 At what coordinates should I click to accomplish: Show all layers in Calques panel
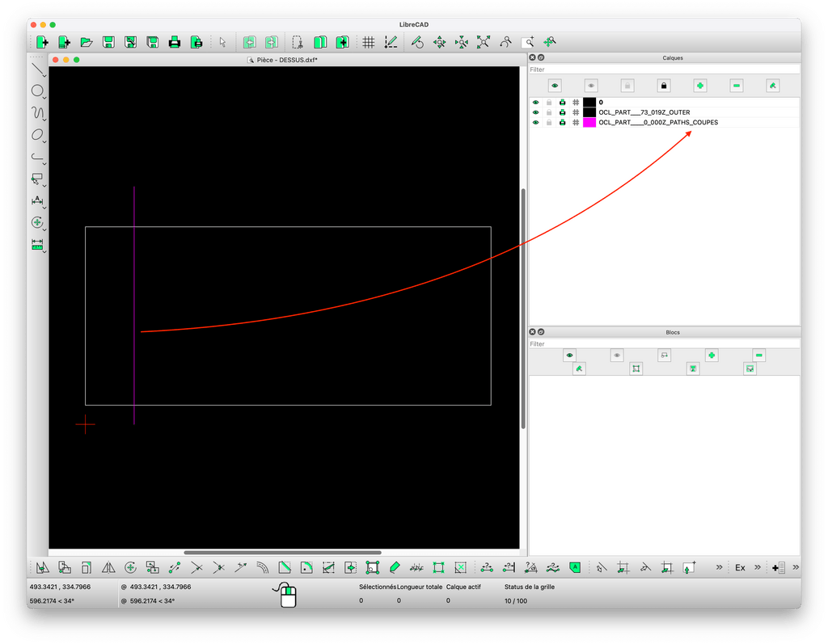coord(555,86)
